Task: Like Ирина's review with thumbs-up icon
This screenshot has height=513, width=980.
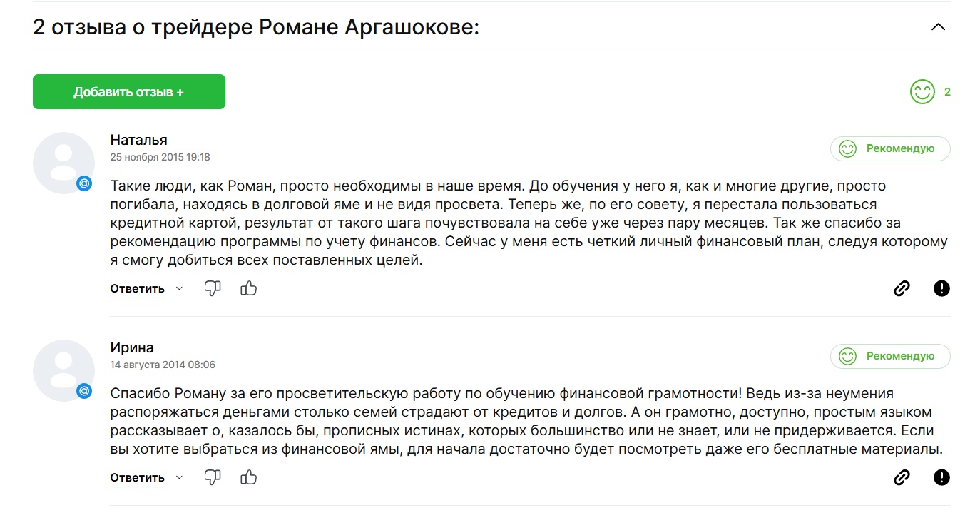Action: pos(248,477)
